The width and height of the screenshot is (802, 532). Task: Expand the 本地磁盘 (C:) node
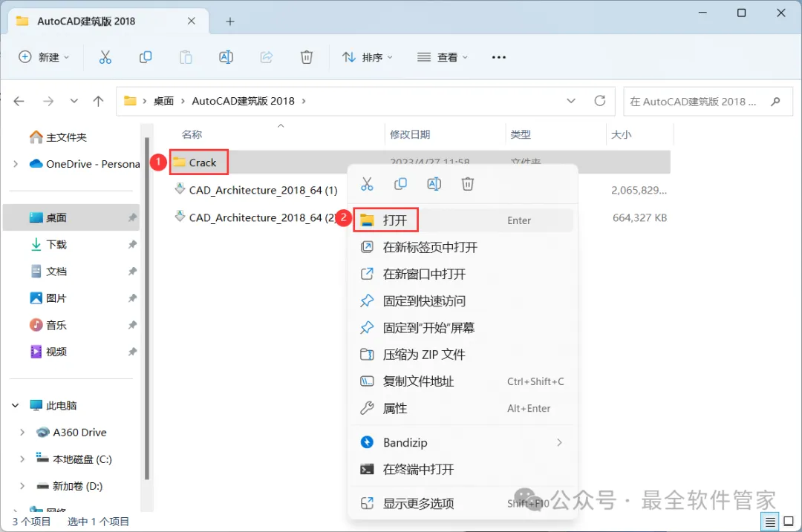(x=22, y=459)
